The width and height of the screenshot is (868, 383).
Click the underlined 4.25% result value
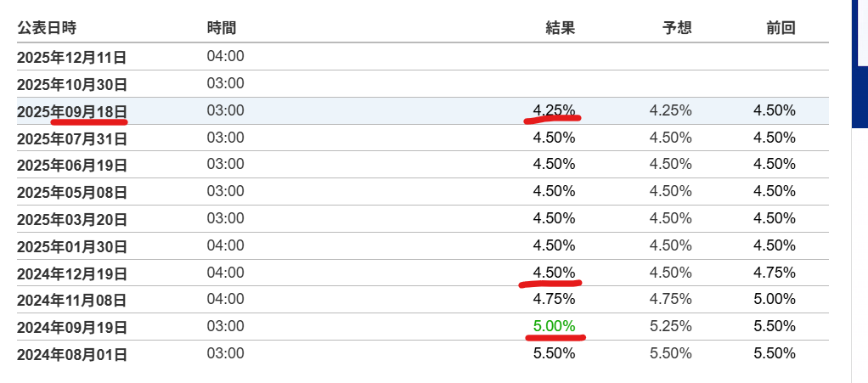pos(554,110)
